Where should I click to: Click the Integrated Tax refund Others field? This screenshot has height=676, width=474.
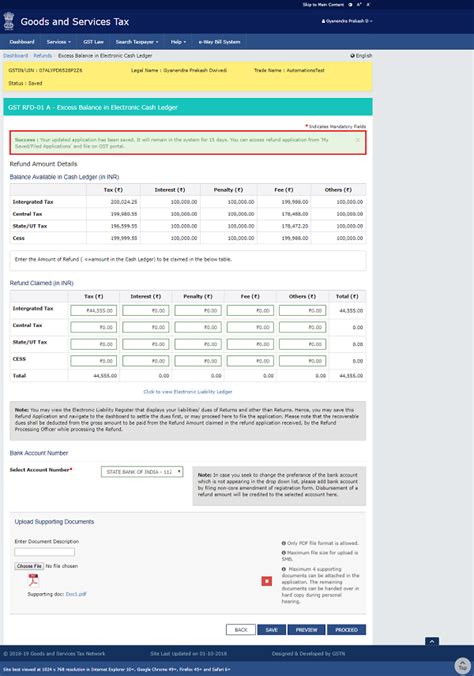(302, 310)
